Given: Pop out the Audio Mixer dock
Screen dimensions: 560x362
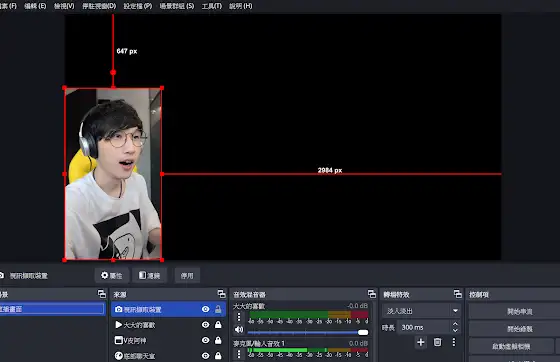Looking at the screenshot, I should point(372,294).
